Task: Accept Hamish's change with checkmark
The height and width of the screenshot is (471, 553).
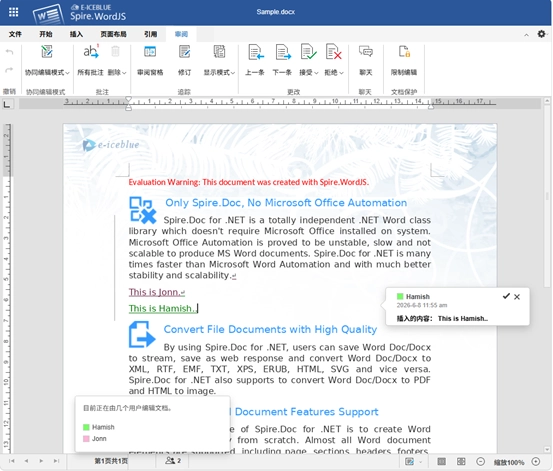Action: [506, 296]
